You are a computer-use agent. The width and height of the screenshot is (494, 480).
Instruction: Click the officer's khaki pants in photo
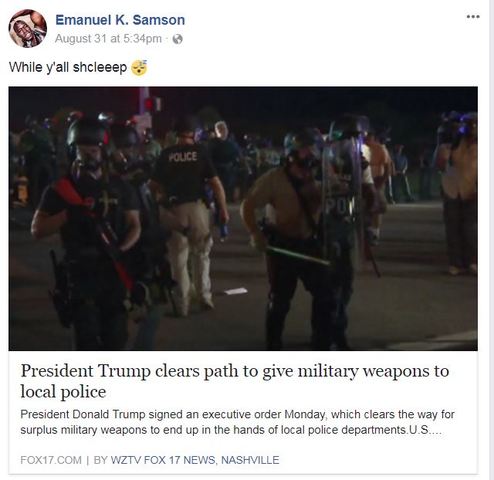coord(189,257)
